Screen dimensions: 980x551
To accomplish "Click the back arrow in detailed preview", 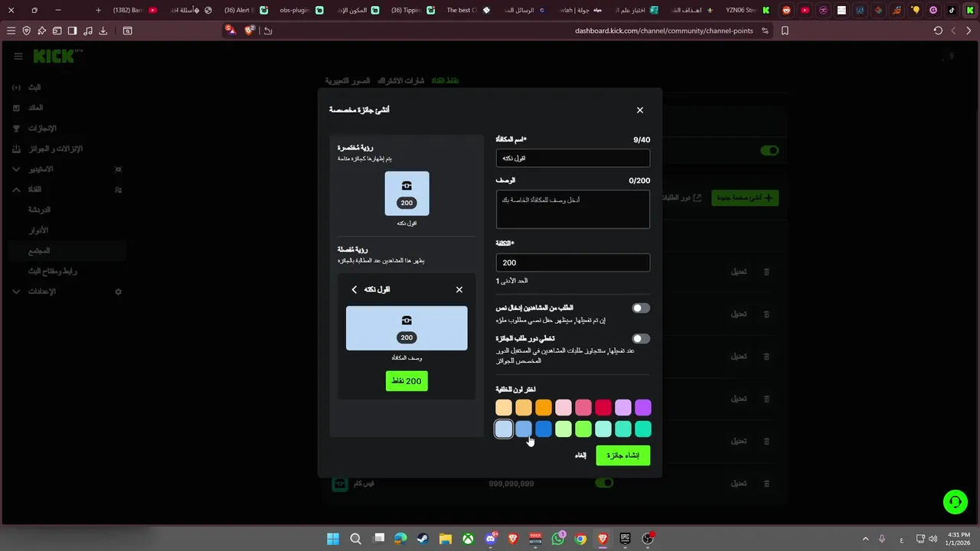I will click(354, 289).
